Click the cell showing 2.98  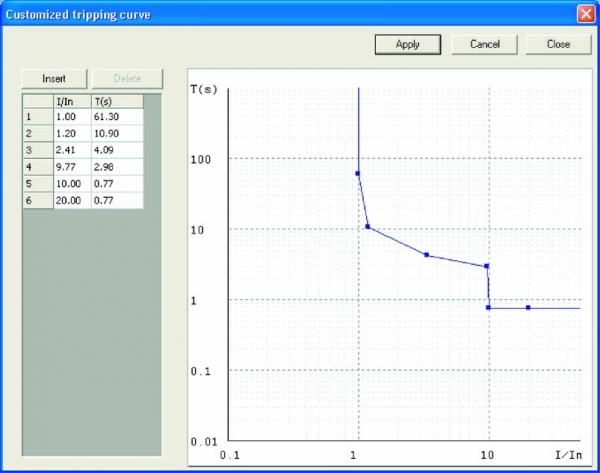(x=116, y=167)
